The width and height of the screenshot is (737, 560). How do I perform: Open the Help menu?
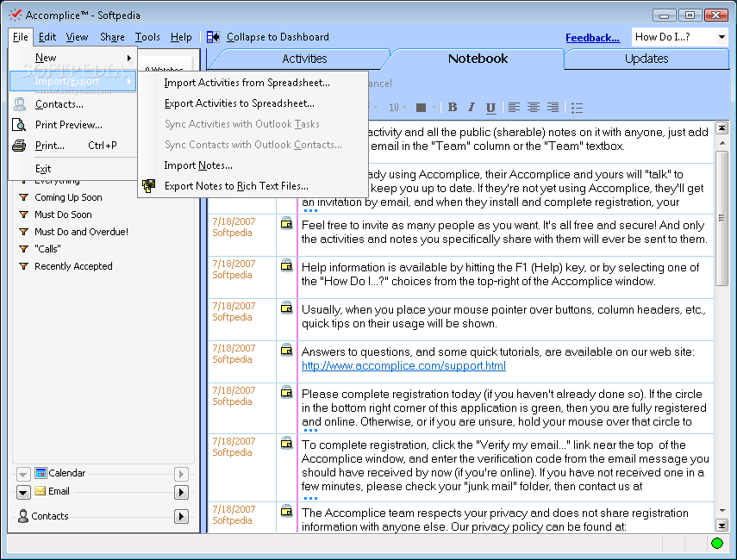181,37
